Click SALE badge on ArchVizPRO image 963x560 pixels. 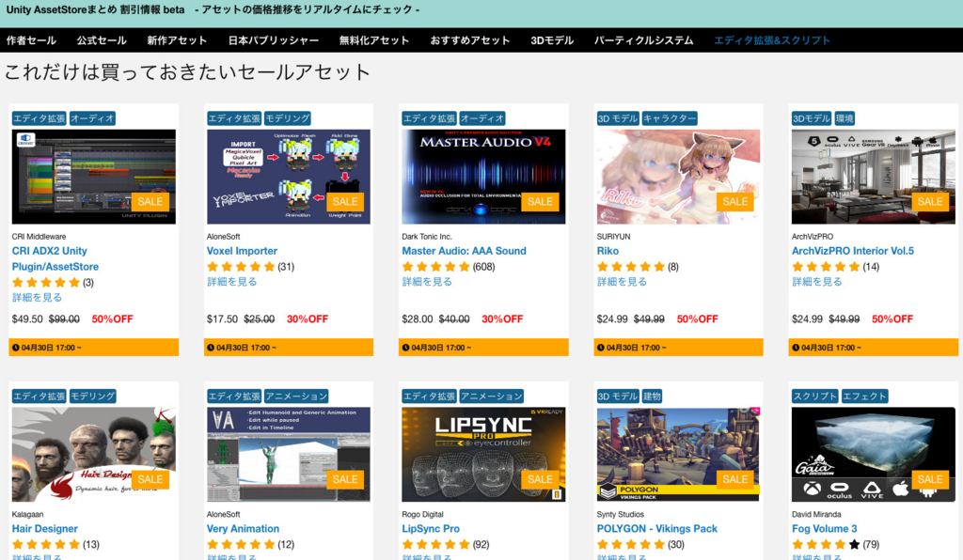coord(930,202)
